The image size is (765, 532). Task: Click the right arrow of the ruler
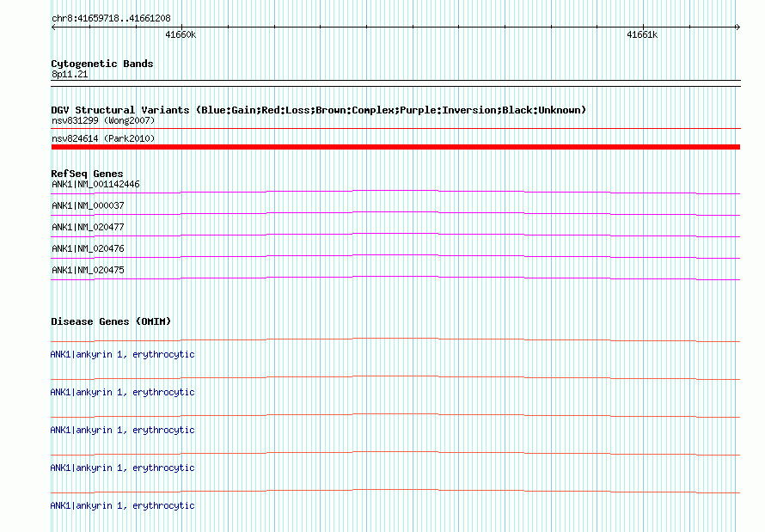pos(737,28)
